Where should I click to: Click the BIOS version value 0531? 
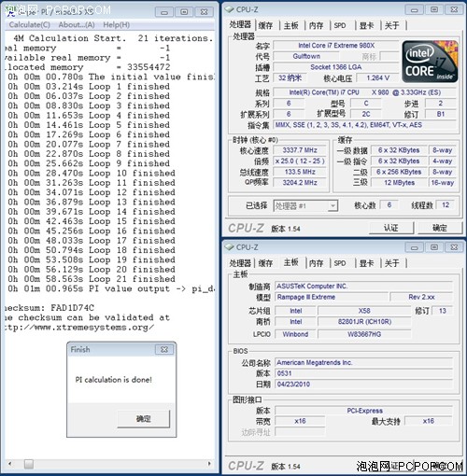tap(364, 373)
